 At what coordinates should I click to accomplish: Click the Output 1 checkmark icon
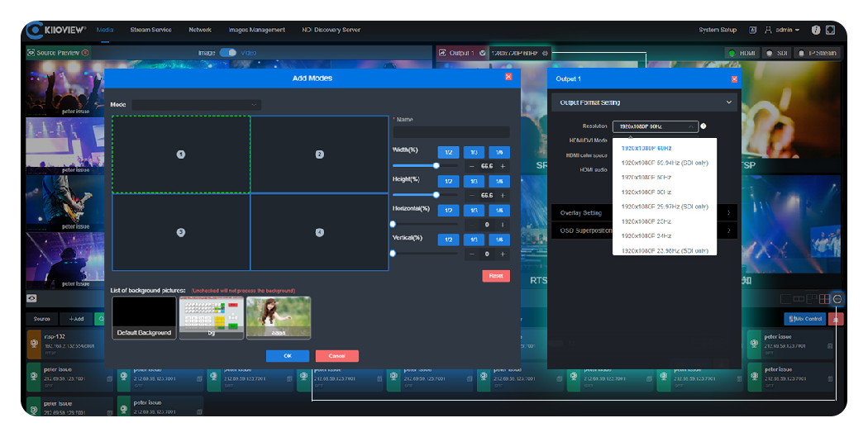pos(482,53)
